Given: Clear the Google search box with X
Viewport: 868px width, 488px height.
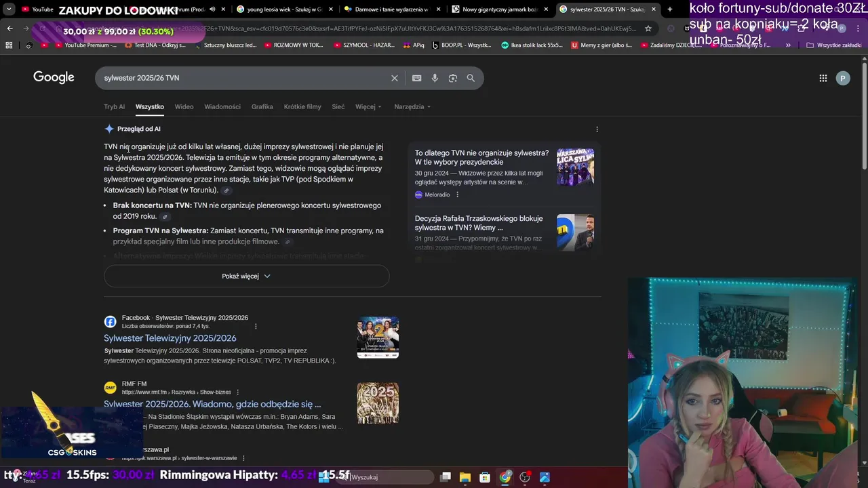Looking at the screenshot, I should point(395,78).
